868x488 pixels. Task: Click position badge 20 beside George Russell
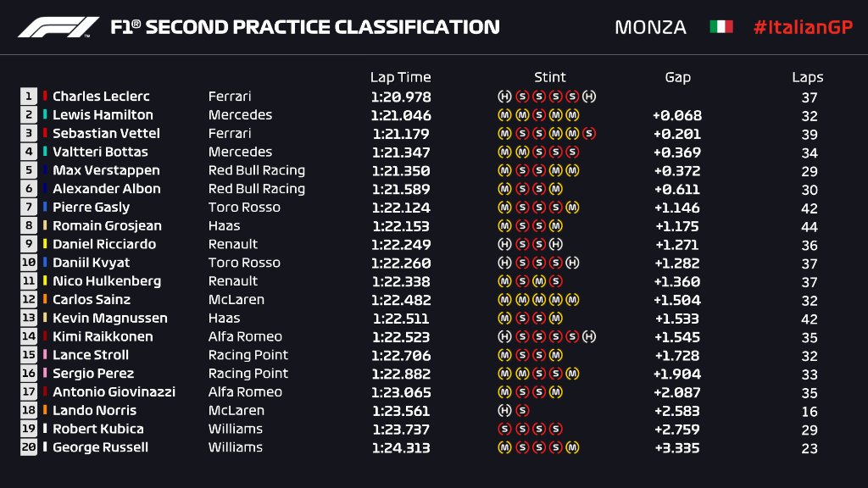coord(29,447)
